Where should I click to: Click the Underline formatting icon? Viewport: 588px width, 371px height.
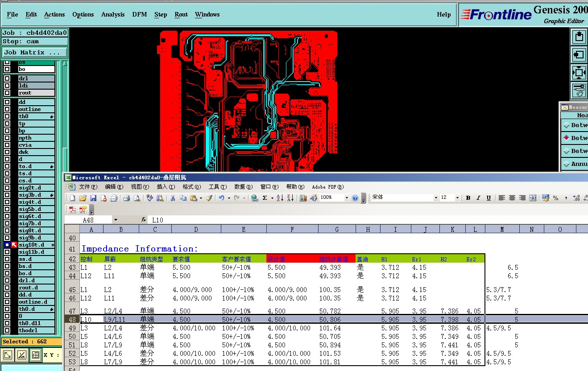tap(489, 198)
